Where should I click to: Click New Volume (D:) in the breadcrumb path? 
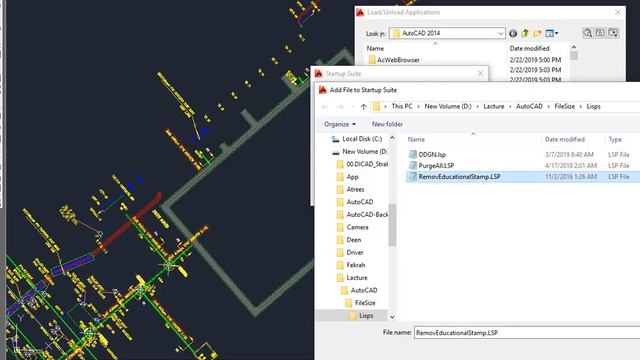(448, 107)
